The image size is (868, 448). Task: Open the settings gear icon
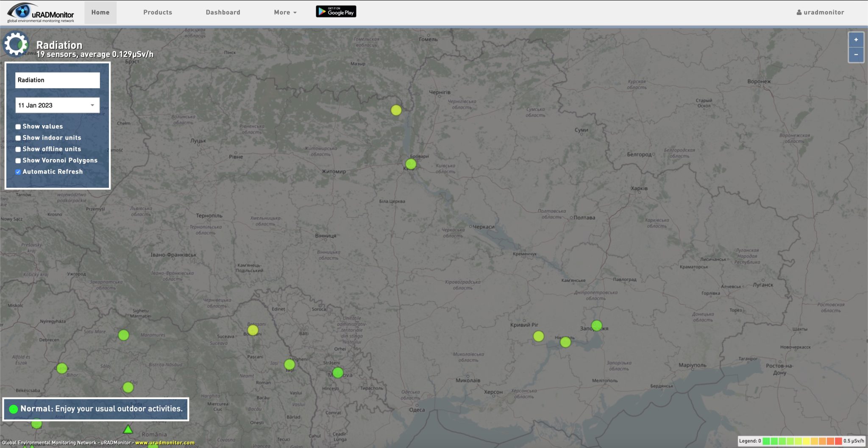coord(16,44)
